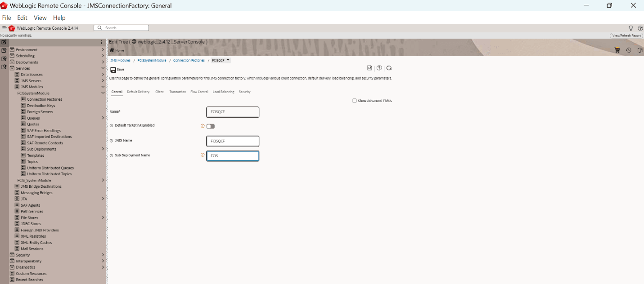644x284 pixels.
Task: Open the View menu
Action: pos(40,18)
